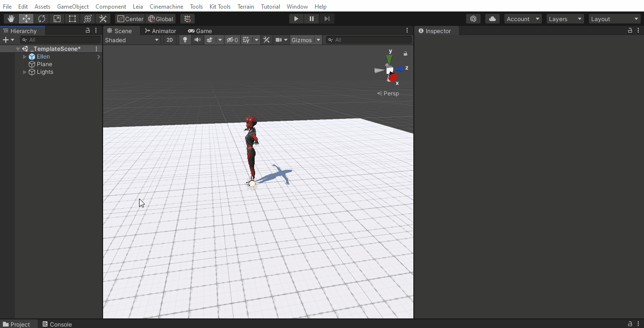Open the GameObject menu
Screen dimensions: 644x328
pos(73,7)
